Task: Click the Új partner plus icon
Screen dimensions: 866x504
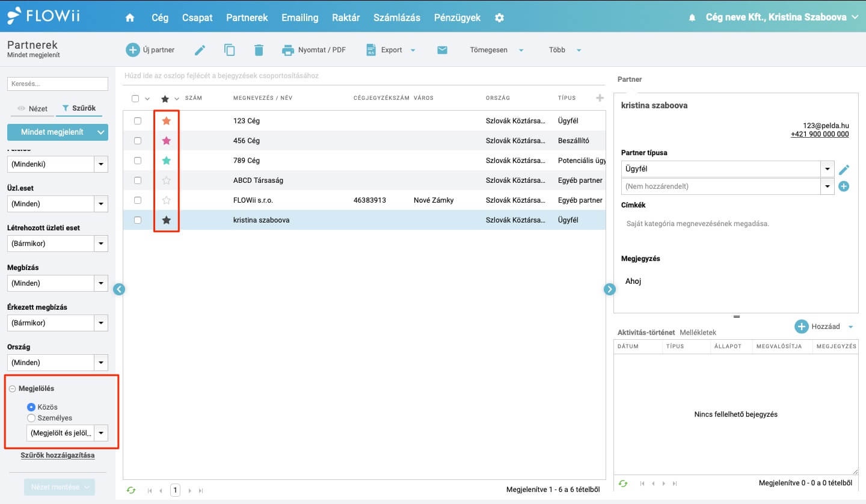Action: pos(132,50)
